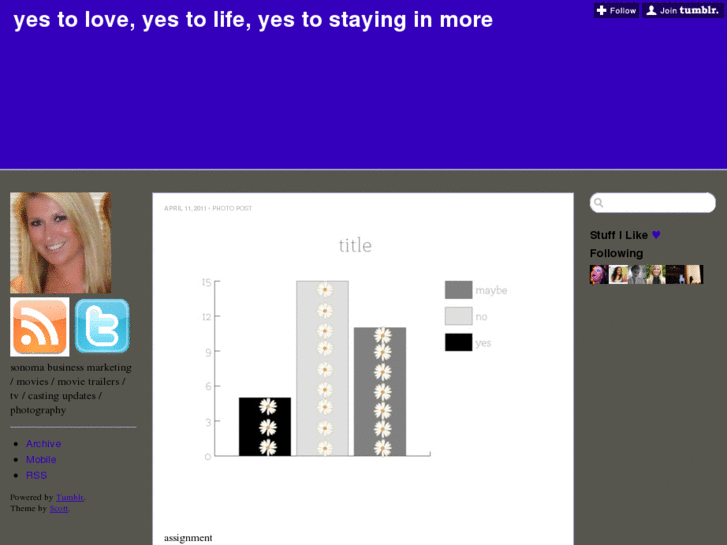This screenshot has height=545, width=727.
Task: Click Join tumblr. button
Action: 682,10
